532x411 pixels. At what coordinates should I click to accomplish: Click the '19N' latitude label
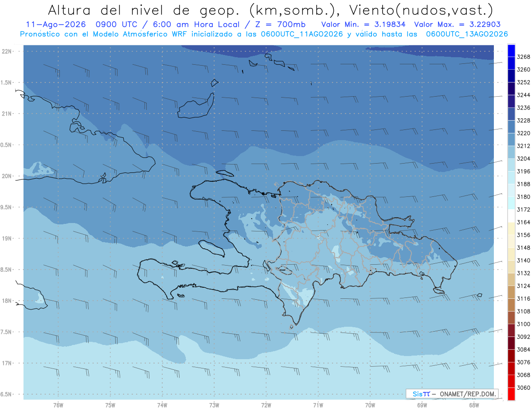pos(6,239)
